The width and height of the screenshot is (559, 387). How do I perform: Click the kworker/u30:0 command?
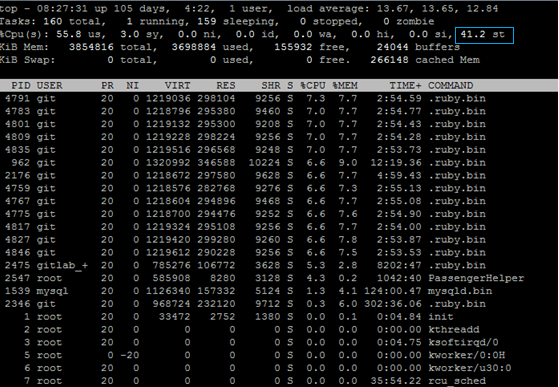point(470,368)
